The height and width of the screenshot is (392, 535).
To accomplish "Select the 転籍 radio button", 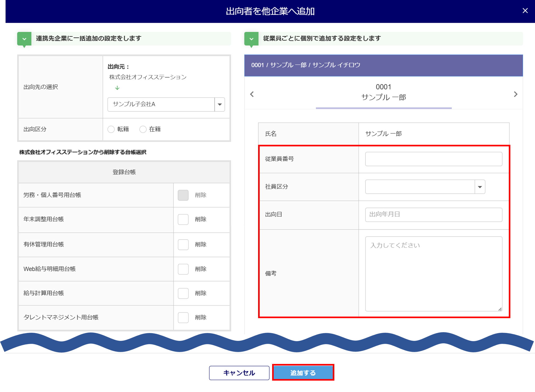I will pyautogui.click(x=111, y=129).
